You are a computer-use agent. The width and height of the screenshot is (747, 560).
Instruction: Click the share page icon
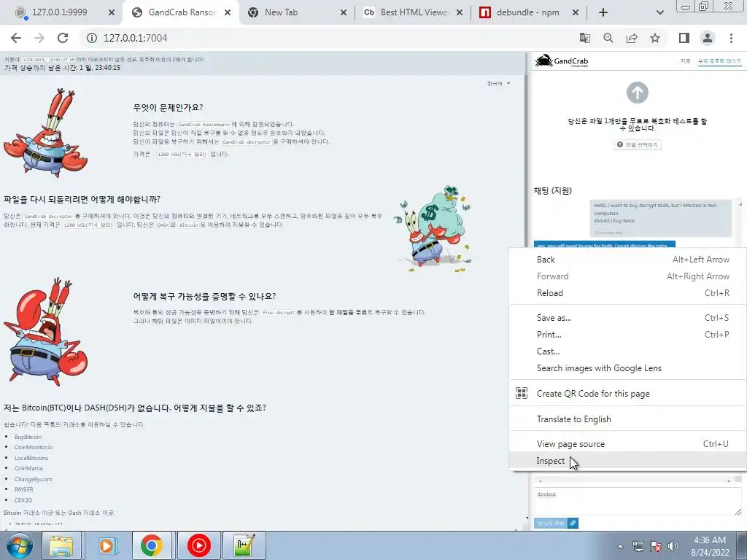point(632,38)
